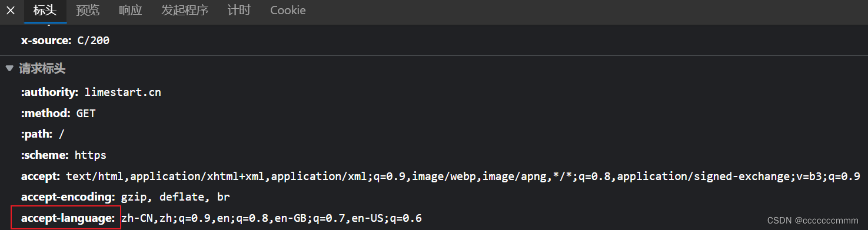
Task: Open the 计时 tab
Action: pyautogui.click(x=239, y=11)
